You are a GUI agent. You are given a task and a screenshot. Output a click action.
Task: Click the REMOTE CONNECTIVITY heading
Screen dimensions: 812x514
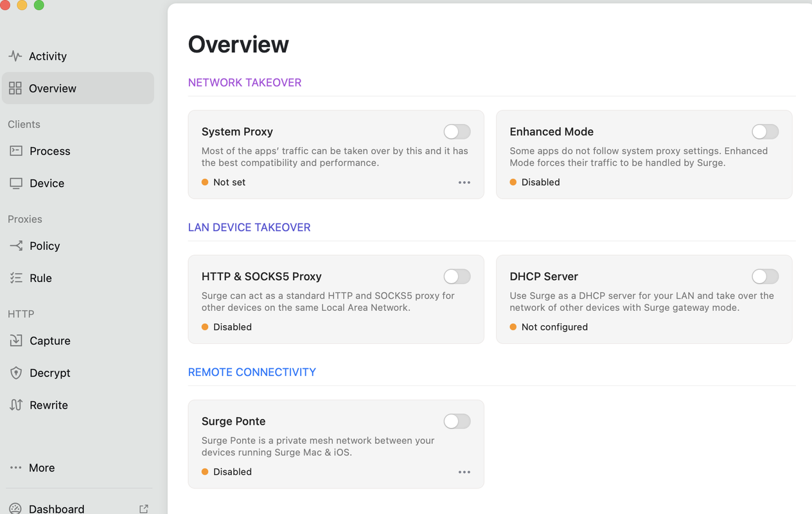(x=252, y=372)
